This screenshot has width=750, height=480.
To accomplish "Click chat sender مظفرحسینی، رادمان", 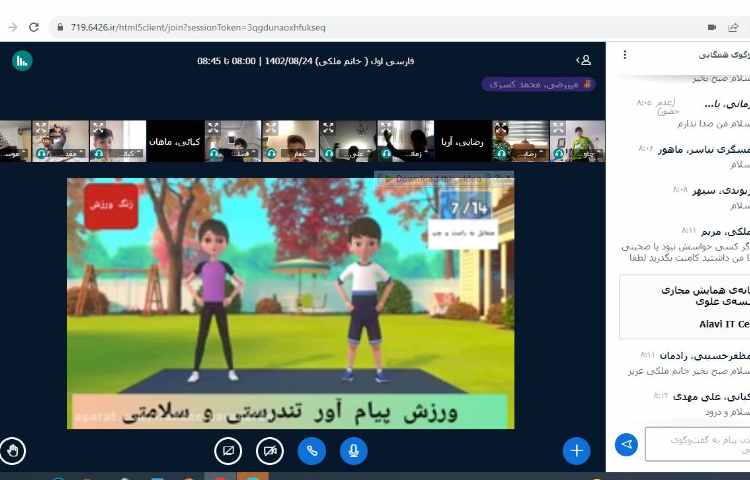I will coord(705,356).
